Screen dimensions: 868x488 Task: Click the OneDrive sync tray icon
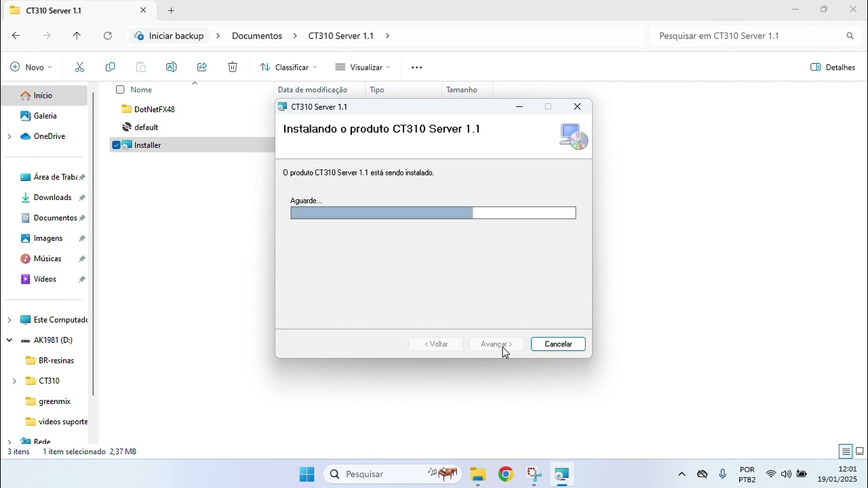[703, 474]
